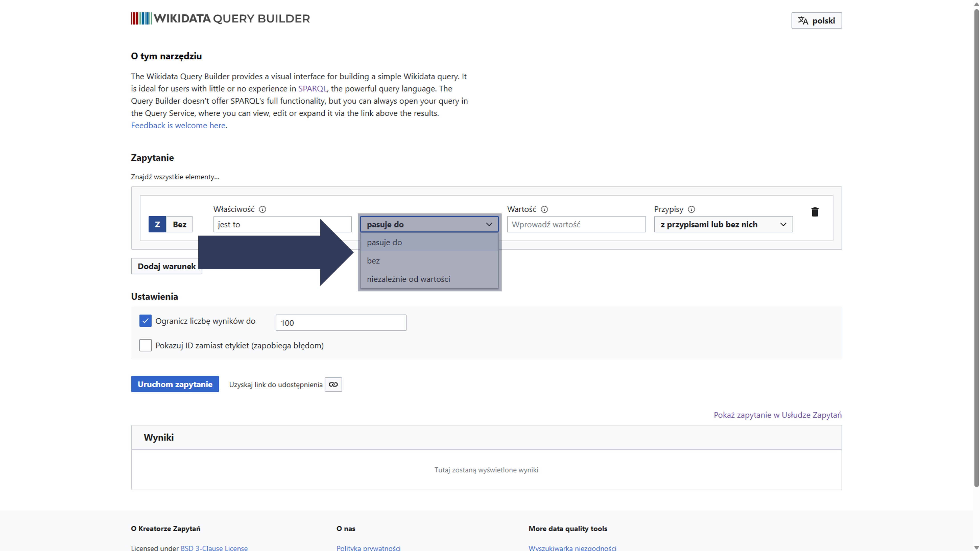The height and width of the screenshot is (551, 980).
Task: Click the Wikidata Query Builder logo
Action: tap(220, 18)
